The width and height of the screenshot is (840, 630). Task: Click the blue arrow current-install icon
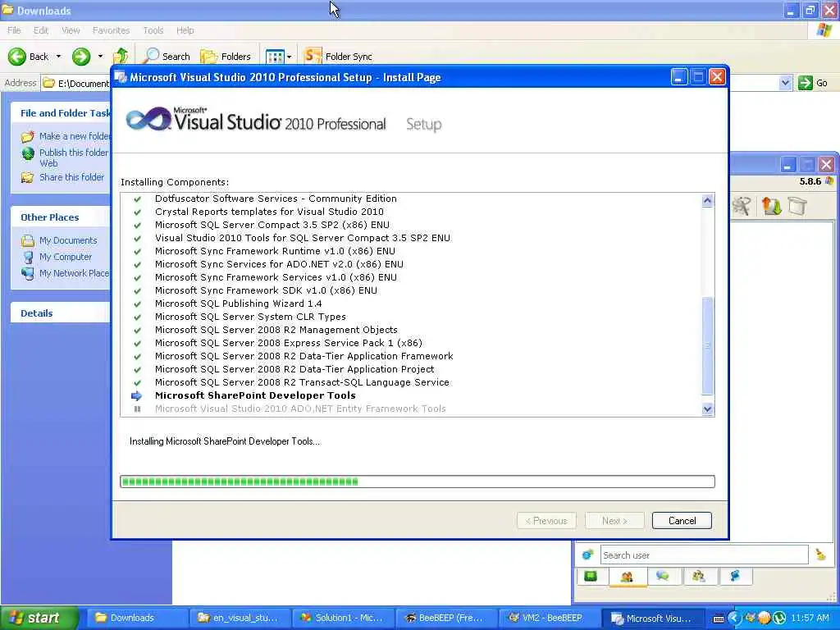(137, 396)
